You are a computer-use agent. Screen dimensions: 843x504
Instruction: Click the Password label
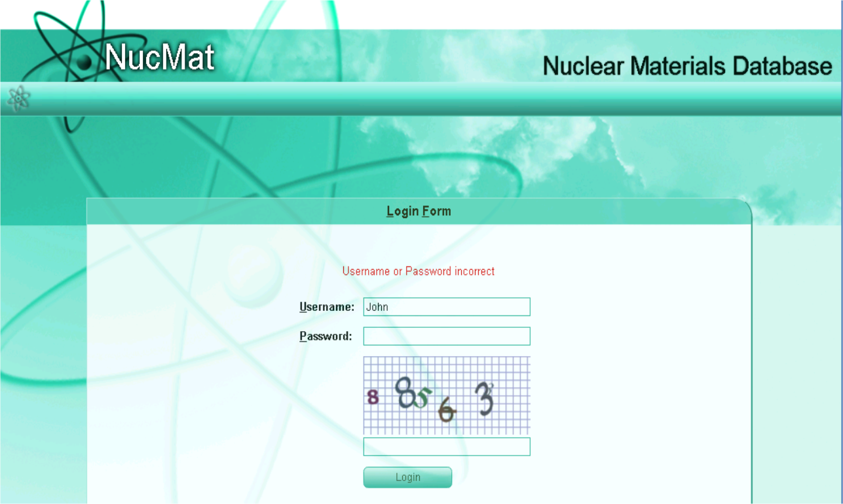(326, 336)
